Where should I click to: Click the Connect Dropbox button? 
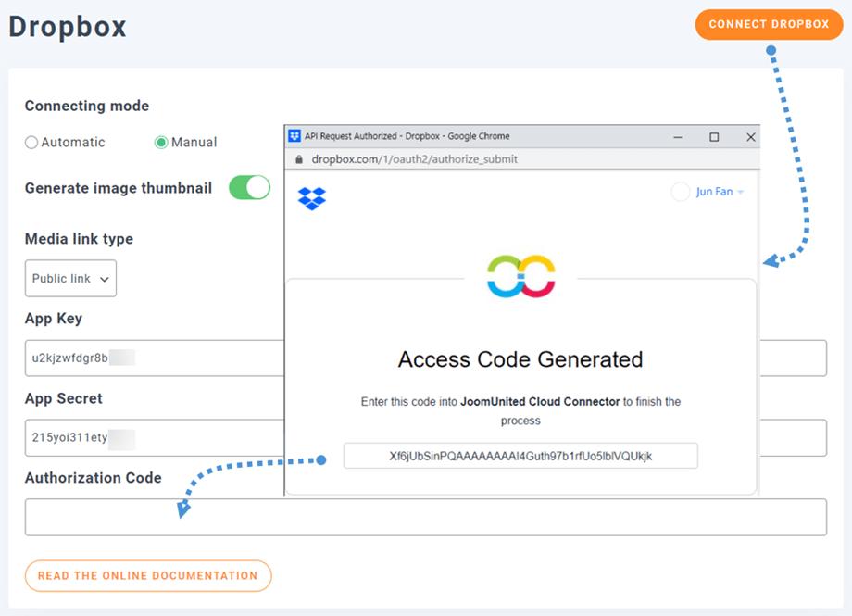(x=769, y=24)
